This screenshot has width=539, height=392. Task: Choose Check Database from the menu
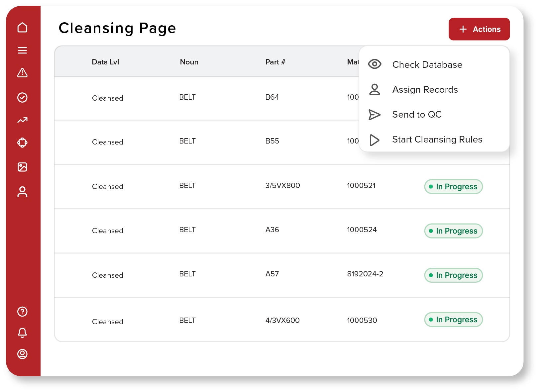point(427,64)
